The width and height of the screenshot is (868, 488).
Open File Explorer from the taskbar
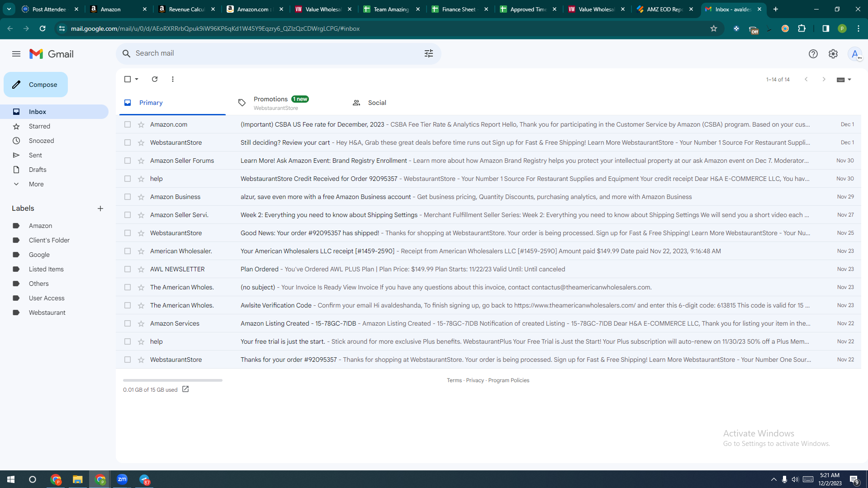tap(78, 479)
